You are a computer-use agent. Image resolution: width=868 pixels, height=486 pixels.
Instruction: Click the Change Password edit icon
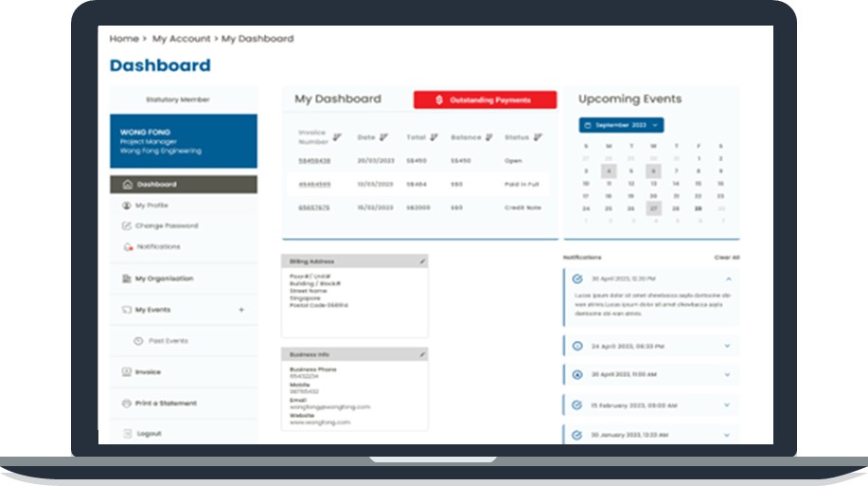pos(127,226)
